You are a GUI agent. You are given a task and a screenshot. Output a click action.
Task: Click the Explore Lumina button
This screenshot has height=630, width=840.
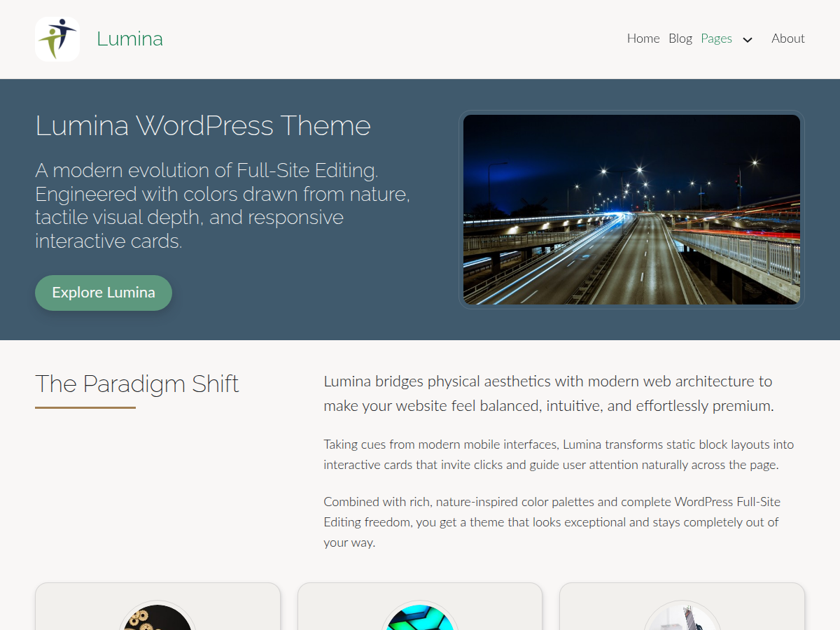pyautogui.click(x=104, y=293)
